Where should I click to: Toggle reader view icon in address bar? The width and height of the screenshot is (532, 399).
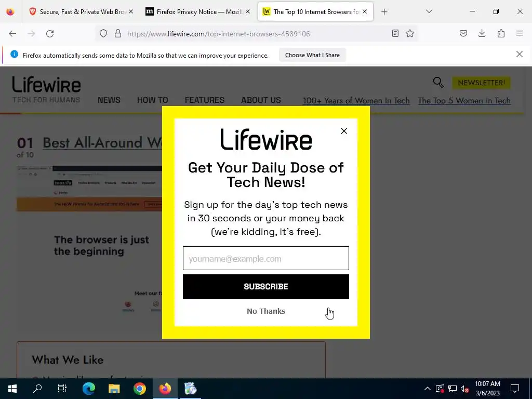tap(395, 33)
